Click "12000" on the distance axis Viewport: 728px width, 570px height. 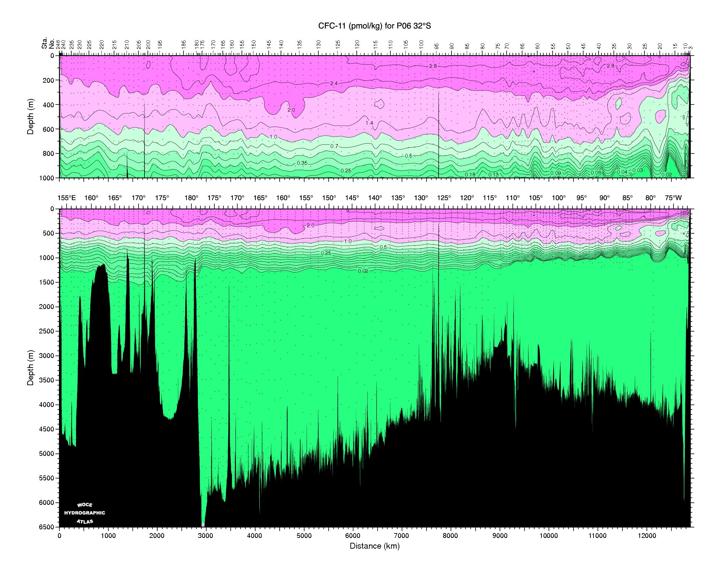647,536
